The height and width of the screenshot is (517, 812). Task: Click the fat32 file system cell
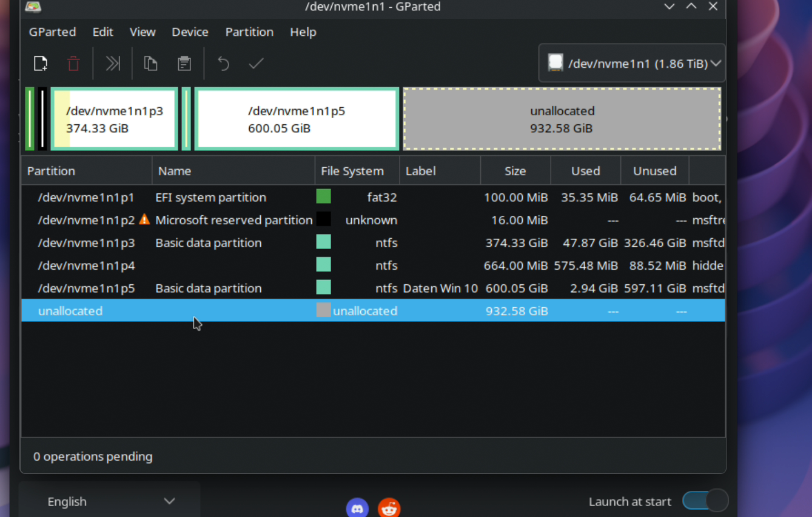pyautogui.click(x=382, y=198)
